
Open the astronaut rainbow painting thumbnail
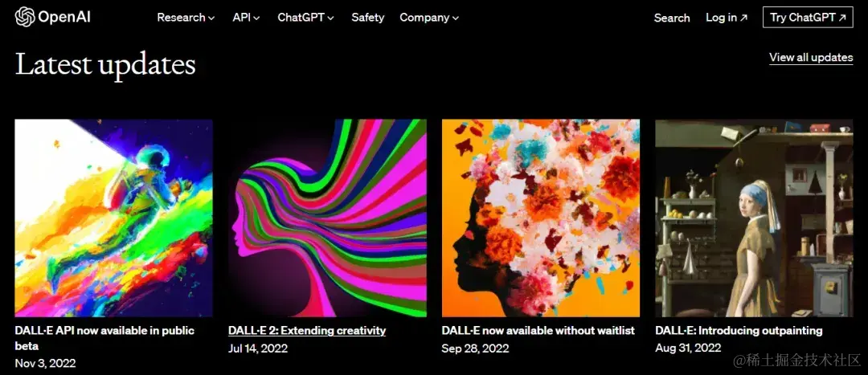(113, 218)
